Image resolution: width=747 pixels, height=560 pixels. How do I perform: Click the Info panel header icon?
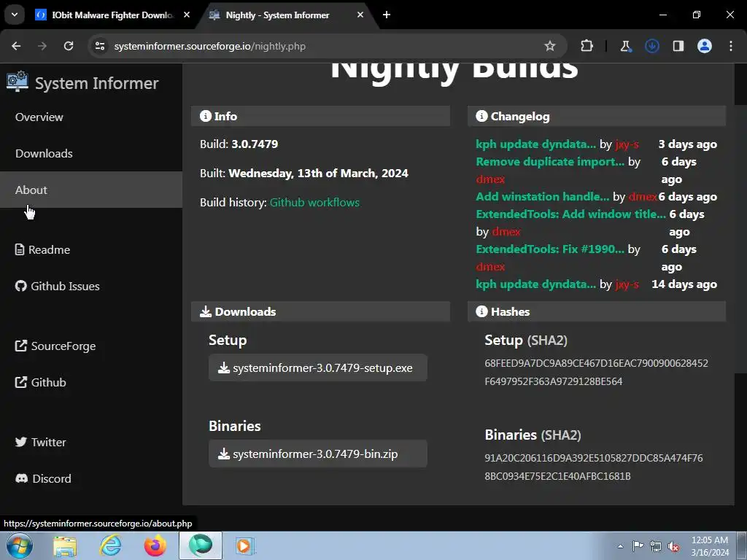click(x=205, y=116)
